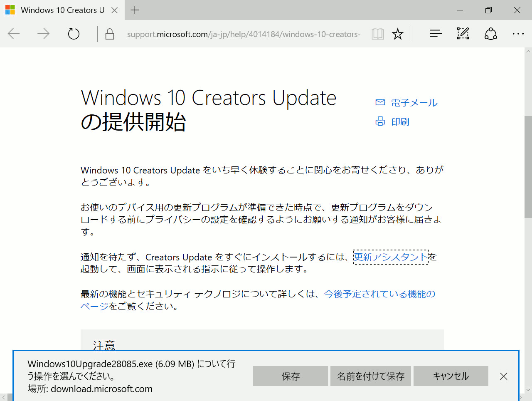
Task: Select the Windows 10 Creators U tab
Action: (x=62, y=10)
